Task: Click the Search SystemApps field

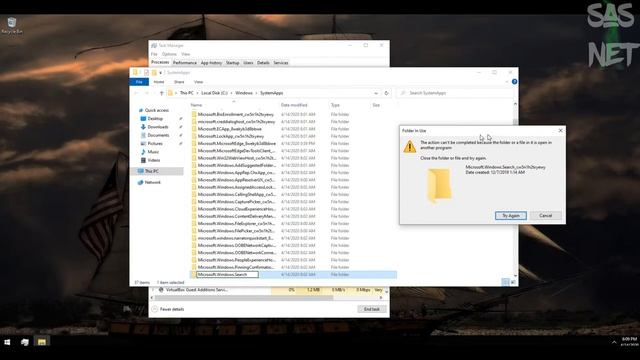Action: 455,93
